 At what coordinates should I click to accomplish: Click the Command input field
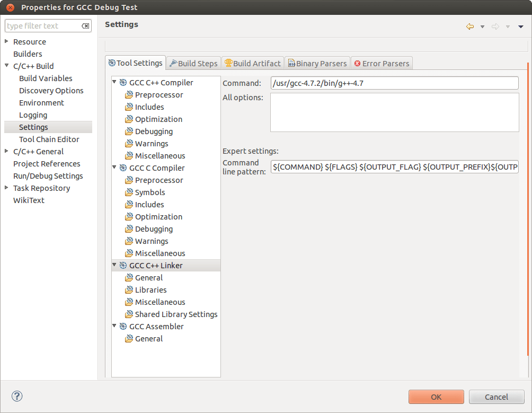tap(395, 83)
